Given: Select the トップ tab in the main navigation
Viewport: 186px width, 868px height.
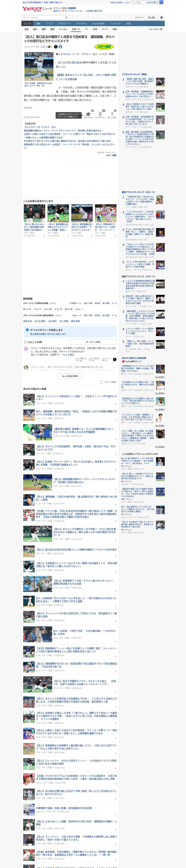Looking at the screenshot, I should [x=27, y=24].
